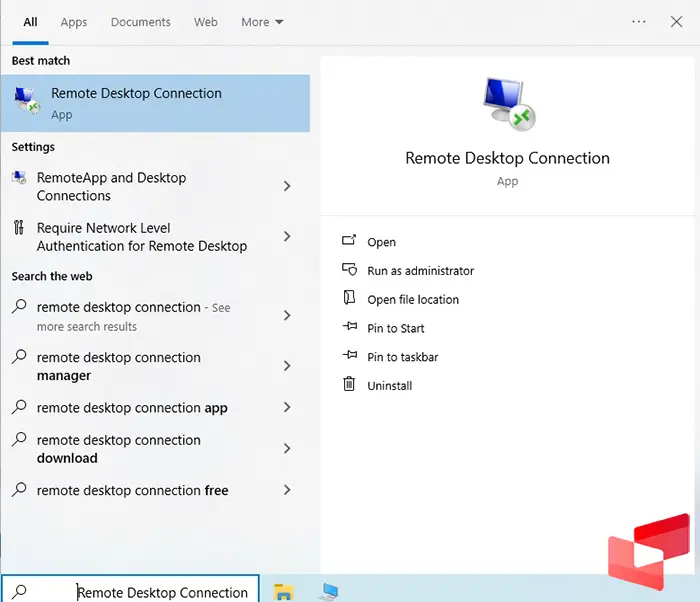700x602 pixels.
Task: Click the search box containing Remote Desktop Connection
Action: (162, 592)
